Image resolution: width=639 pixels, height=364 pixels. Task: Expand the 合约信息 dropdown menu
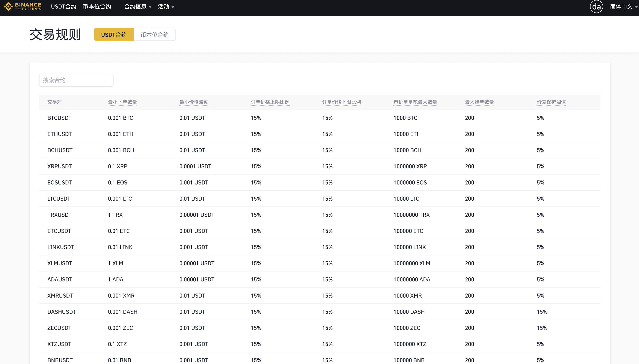[138, 7]
